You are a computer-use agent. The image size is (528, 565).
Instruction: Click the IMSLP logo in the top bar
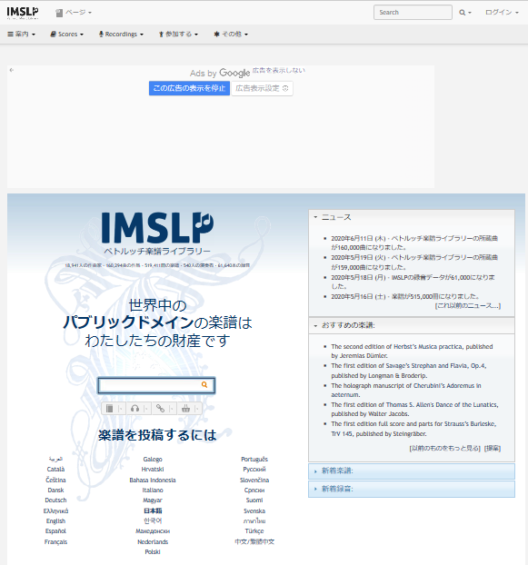pos(22,13)
